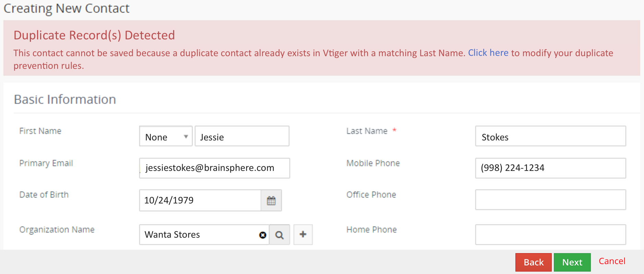Image resolution: width=644 pixels, height=274 pixels.
Task: Clear the Wanta Stores organization selection
Action: 263,235
